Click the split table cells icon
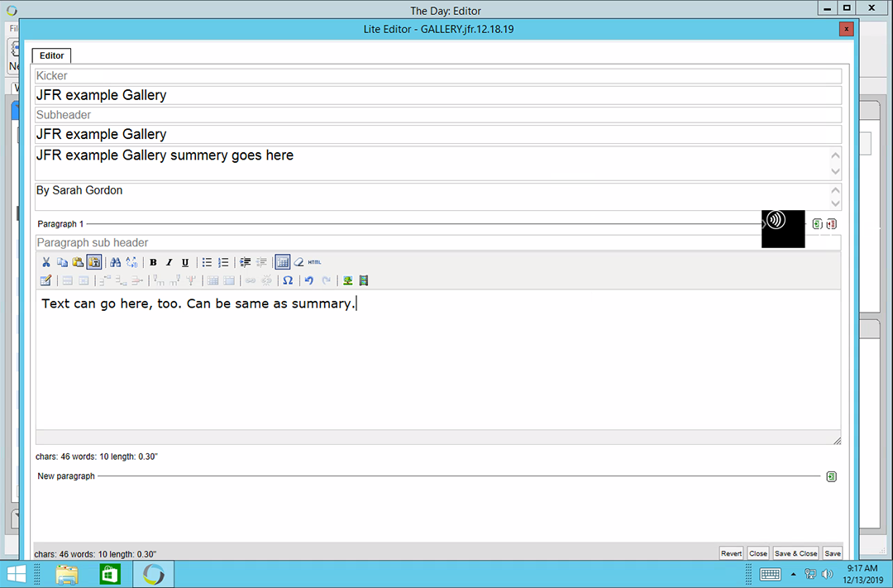The image size is (893, 588). [x=213, y=280]
